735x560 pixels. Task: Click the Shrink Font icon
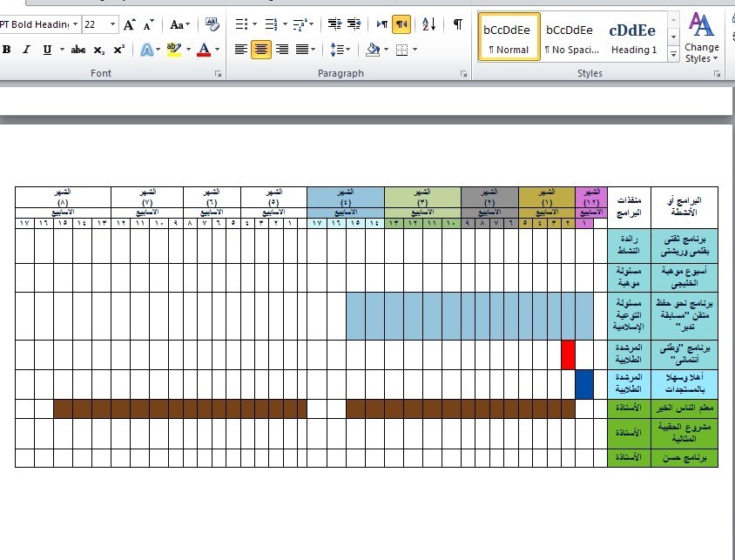coord(149,24)
